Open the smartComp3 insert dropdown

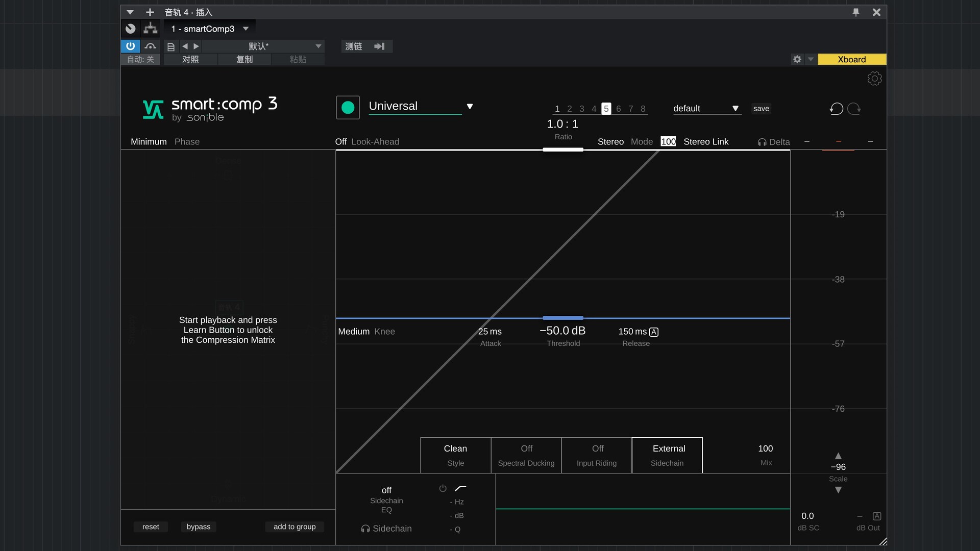(246, 29)
